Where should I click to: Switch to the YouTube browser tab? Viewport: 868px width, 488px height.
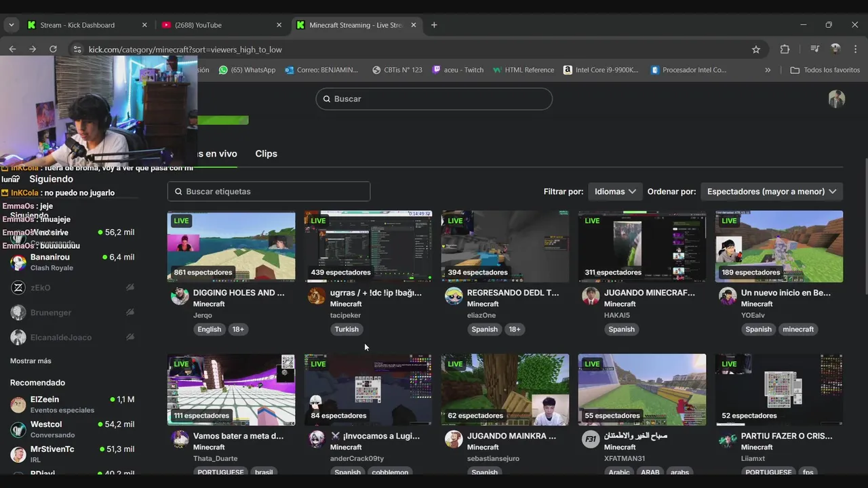click(221, 25)
